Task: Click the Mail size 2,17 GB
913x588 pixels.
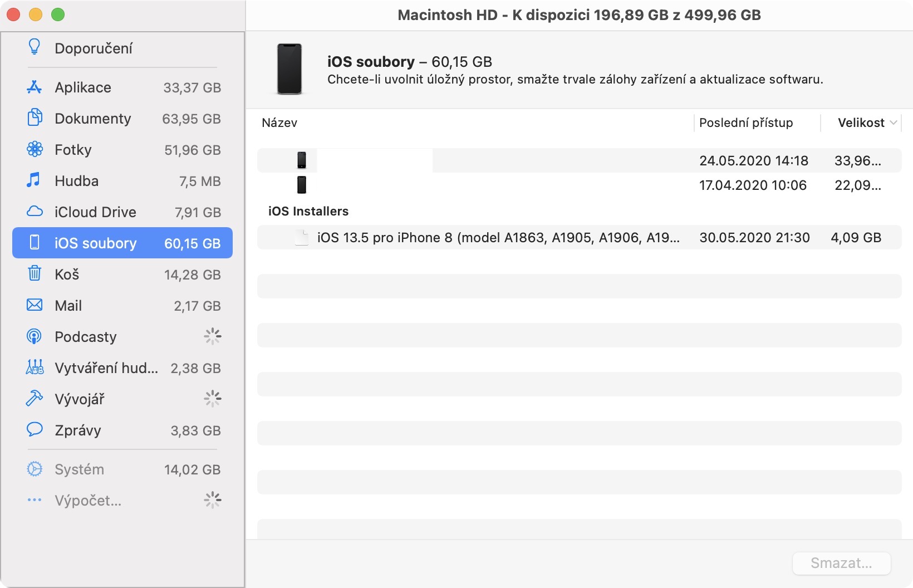Action: [198, 306]
